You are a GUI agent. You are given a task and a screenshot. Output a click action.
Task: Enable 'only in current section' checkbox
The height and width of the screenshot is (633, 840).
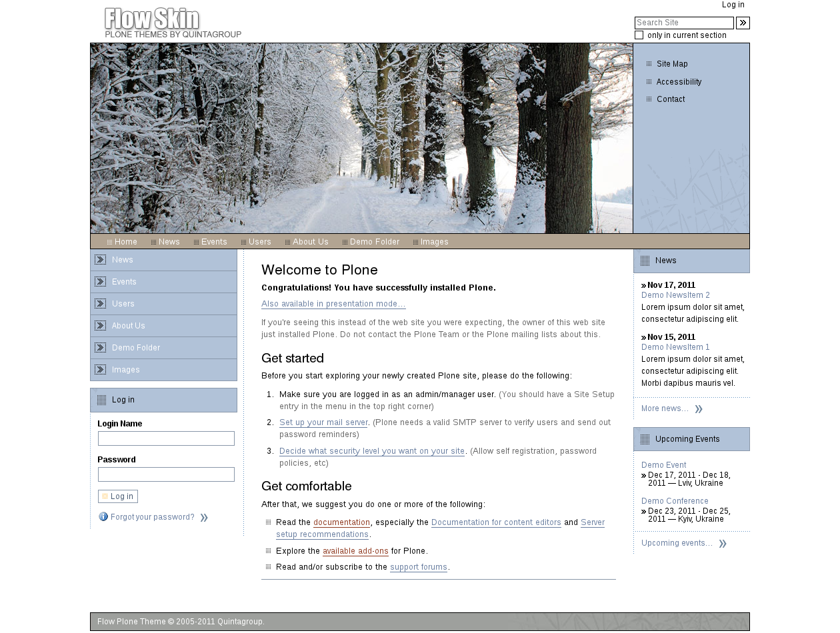[639, 35]
